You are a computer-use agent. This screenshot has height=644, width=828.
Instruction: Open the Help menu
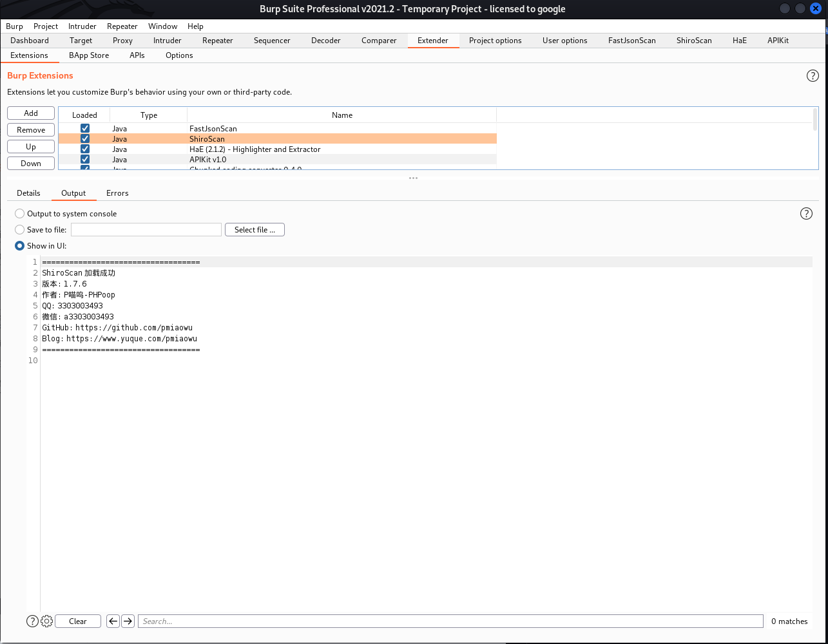[195, 26]
